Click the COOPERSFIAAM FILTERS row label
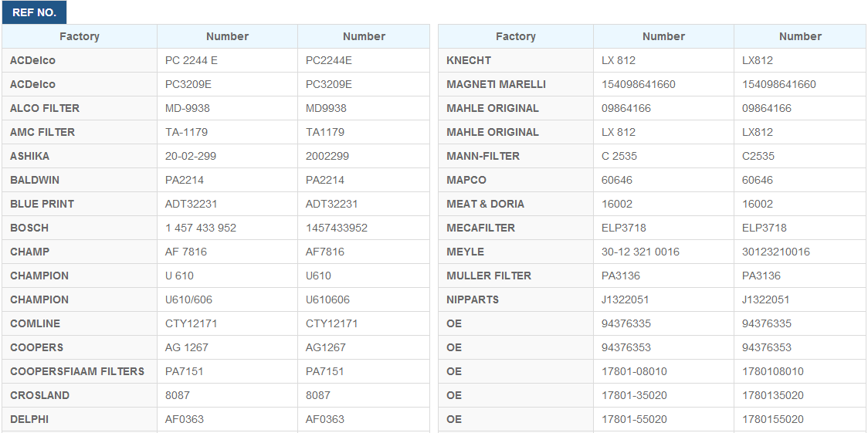868x433 pixels. [x=77, y=371]
